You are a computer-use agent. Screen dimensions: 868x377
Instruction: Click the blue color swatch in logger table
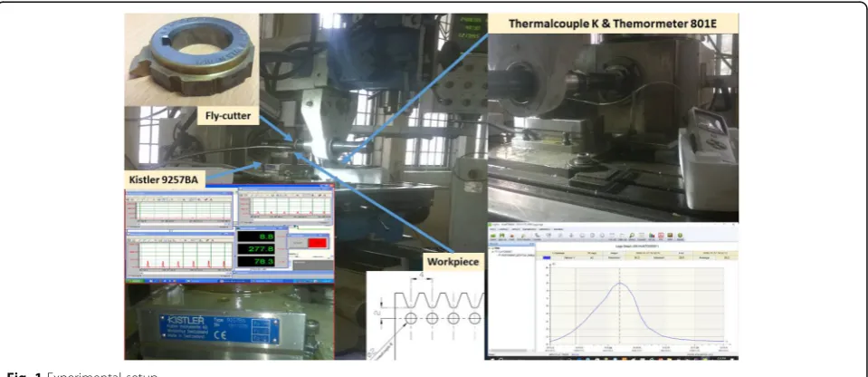click(x=547, y=257)
